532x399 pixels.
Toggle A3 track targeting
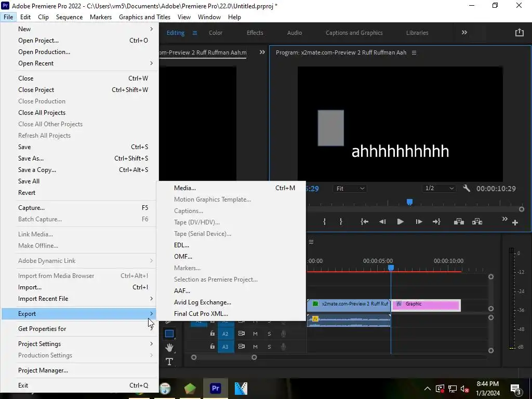[225, 347]
